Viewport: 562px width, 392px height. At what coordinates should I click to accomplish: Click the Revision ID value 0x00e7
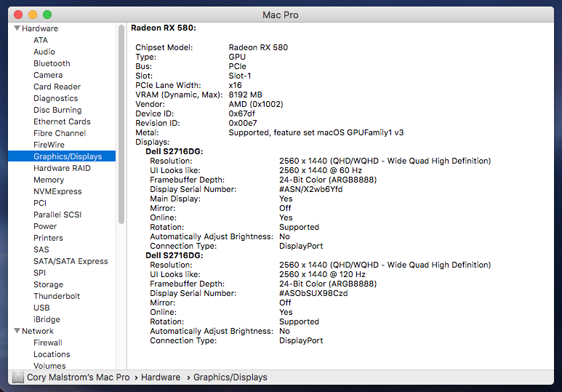(x=243, y=123)
